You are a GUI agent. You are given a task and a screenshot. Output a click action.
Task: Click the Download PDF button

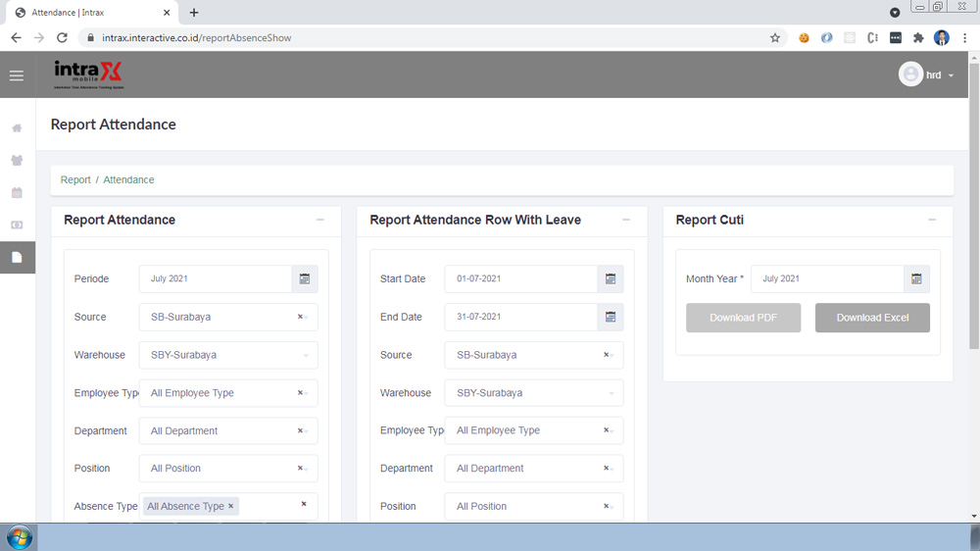point(743,318)
